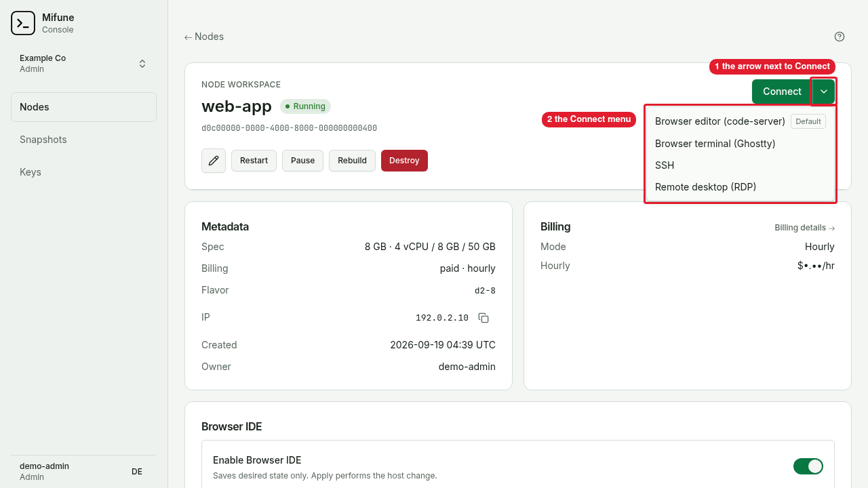The width and height of the screenshot is (868, 488).
Task: Click the Running status badge
Action: coord(305,106)
